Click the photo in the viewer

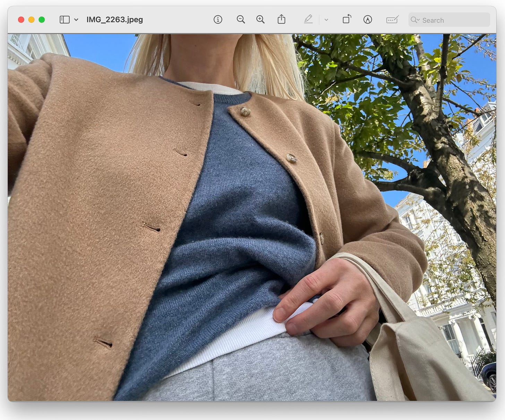(252, 217)
